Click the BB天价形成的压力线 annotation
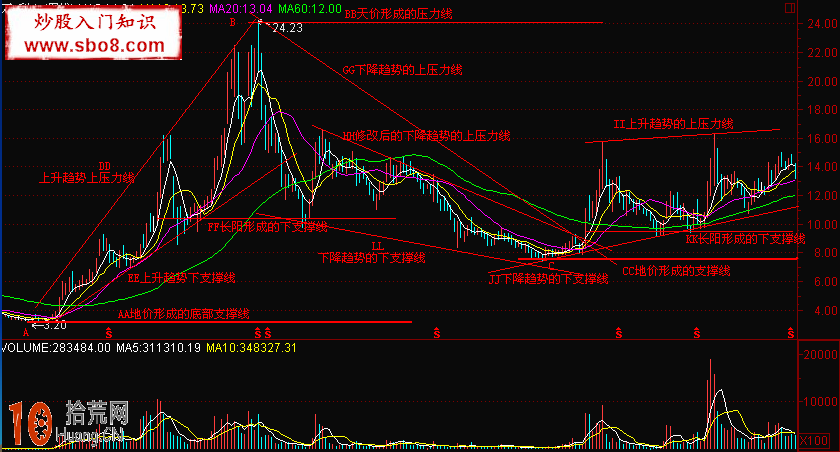The image size is (840, 452). tap(399, 14)
